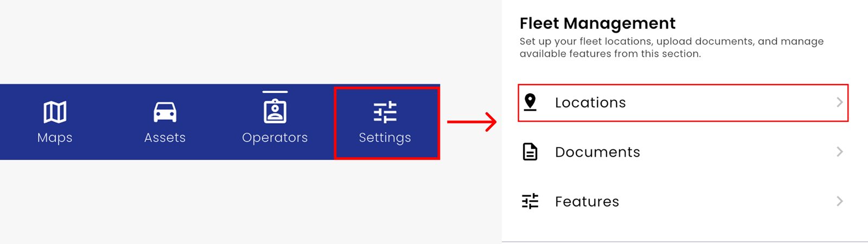The height and width of the screenshot is (244, 868).
Task: Open the Locations list entry text
Action: [590, 102]
